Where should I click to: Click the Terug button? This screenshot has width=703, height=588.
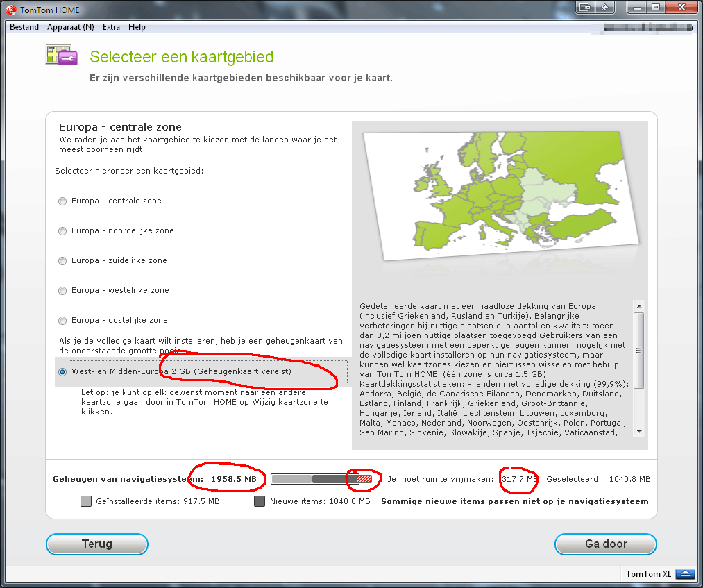(x=97, y=544)
